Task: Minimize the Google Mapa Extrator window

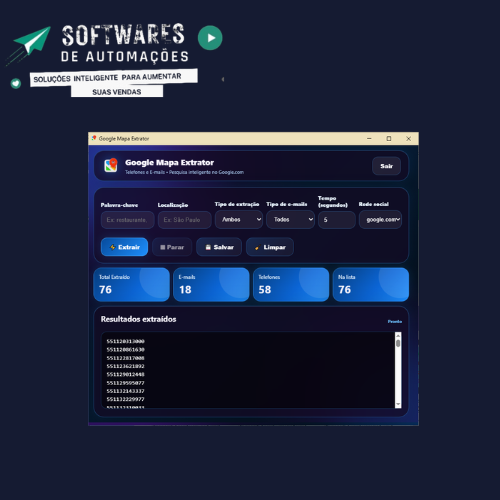Action: click(369, 138)
